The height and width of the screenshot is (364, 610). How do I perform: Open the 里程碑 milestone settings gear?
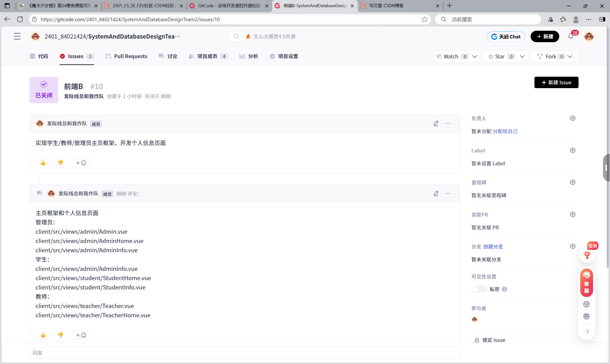point(573,182)
